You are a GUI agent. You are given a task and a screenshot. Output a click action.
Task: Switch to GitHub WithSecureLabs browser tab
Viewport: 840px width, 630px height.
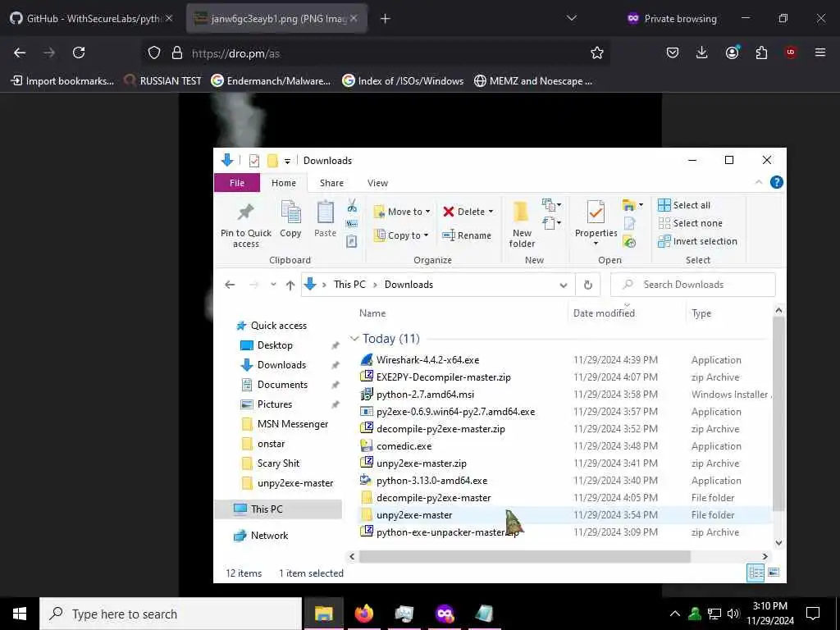coord(92,18)
